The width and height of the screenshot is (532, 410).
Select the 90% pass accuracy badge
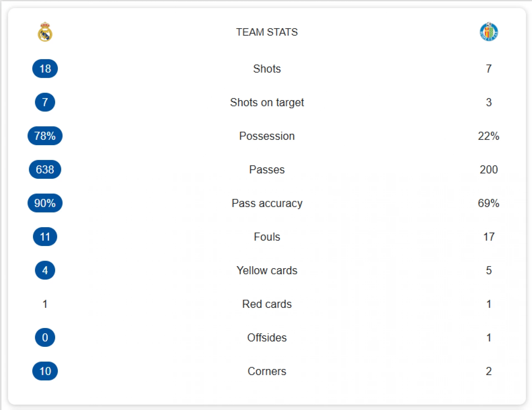point(45,203)
